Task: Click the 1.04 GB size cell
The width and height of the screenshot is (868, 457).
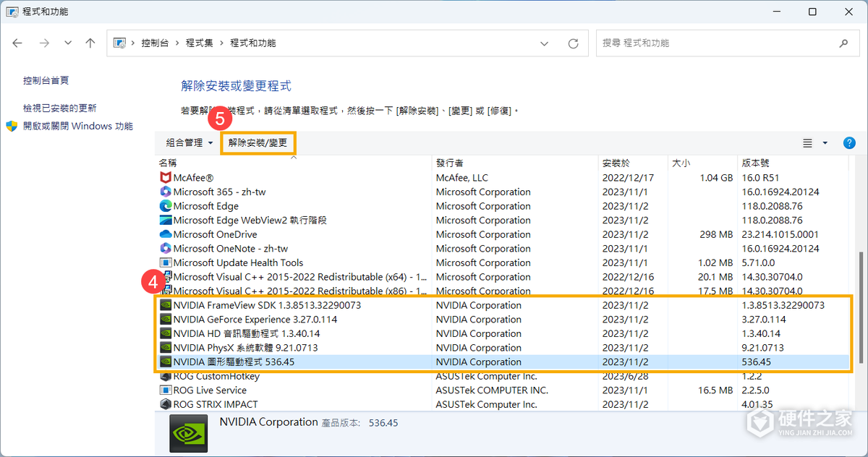Action: pos(716,178)
